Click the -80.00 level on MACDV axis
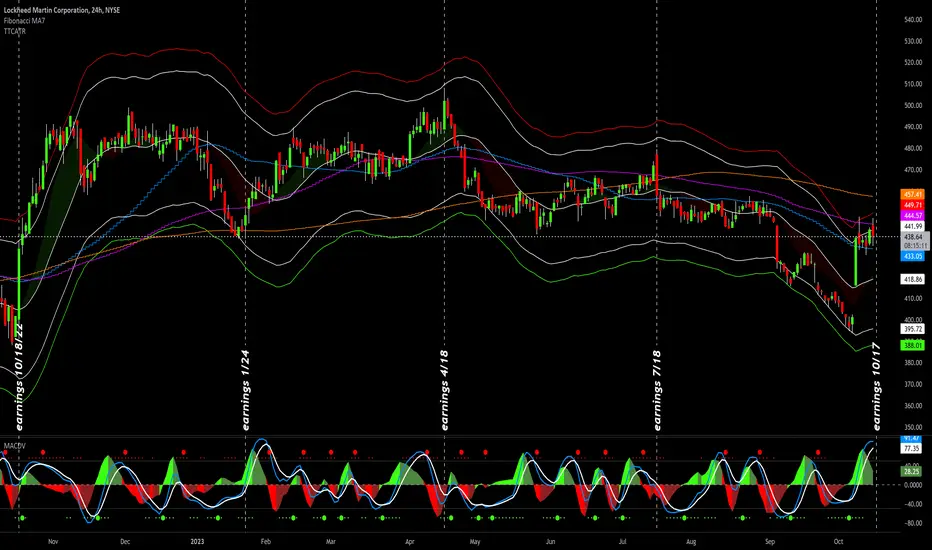 pyautogui.click(x=913, y=523)
